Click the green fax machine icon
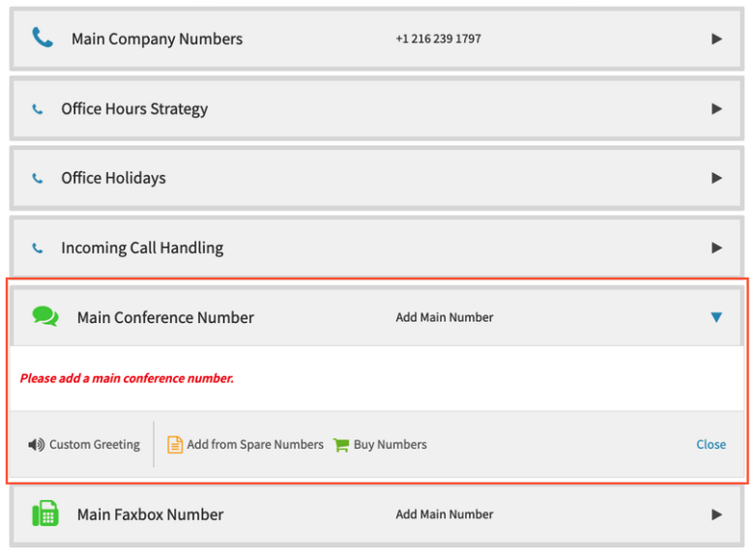The image size is (756, 557). point(45,513)
